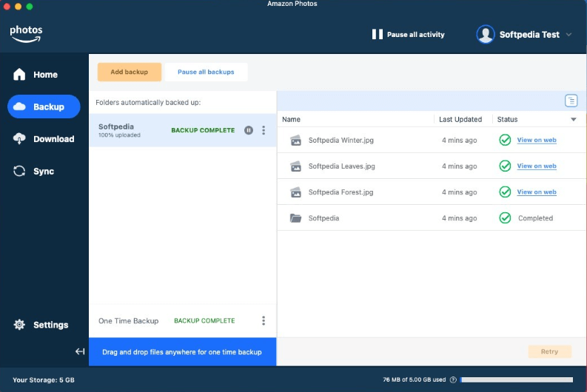Open Settings from the sidebar
Image resolution: width=587 pixels, height=392 pixels.
tap(44, 324)
